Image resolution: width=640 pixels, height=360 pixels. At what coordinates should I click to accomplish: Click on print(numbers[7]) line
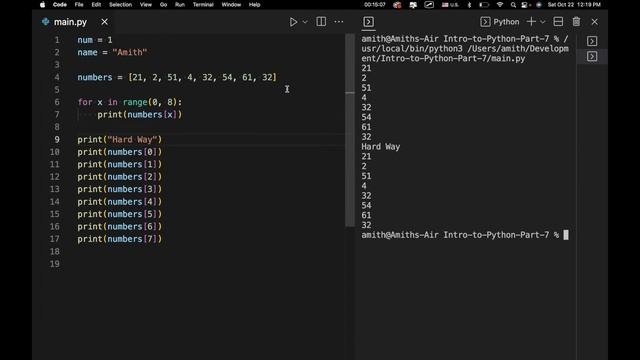[120, 239]
